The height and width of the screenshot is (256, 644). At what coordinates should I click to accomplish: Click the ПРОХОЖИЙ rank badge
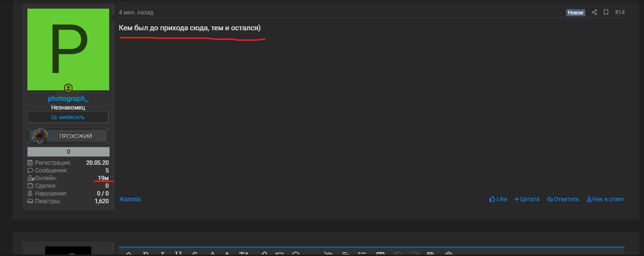coord(68,136)
